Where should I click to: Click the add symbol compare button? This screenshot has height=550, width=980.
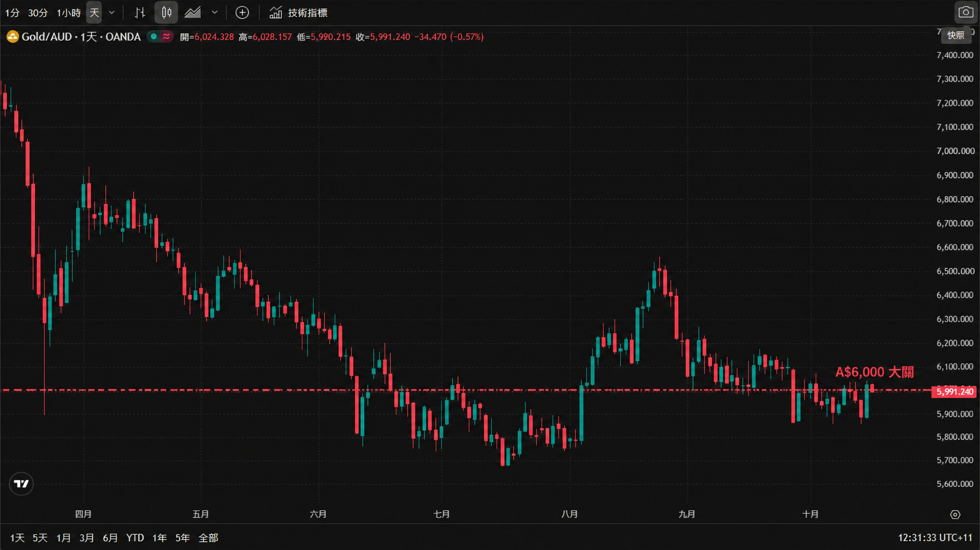[242, 13]
